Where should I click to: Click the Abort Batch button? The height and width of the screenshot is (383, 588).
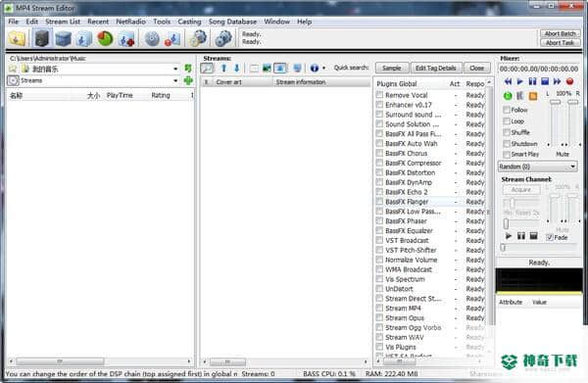tap(560, 33)
